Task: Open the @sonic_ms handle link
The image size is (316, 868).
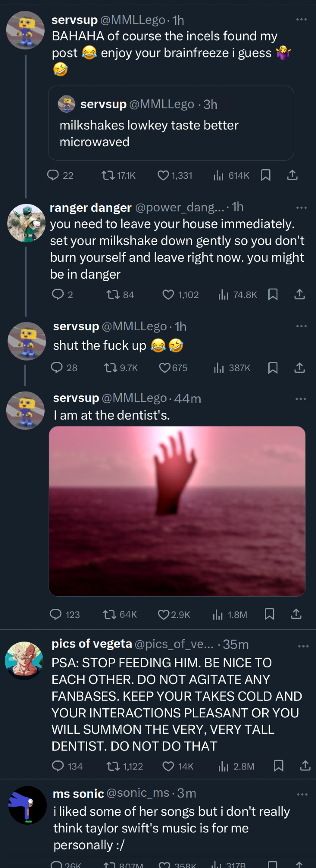Action: 137,793
